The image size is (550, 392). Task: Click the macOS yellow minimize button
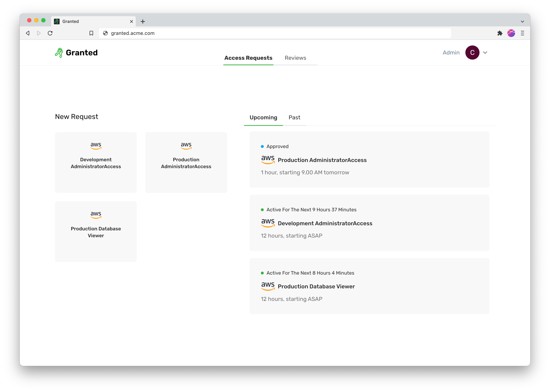click(x=36, y=20)
